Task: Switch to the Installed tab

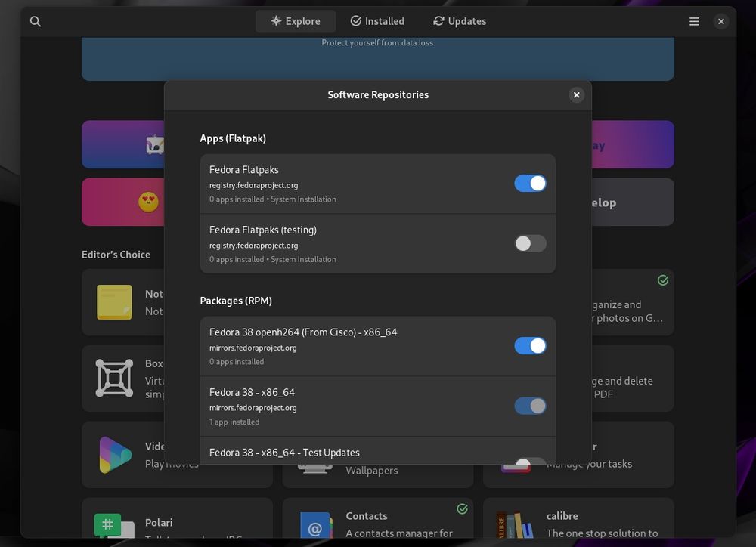Action: click(376, 21)
